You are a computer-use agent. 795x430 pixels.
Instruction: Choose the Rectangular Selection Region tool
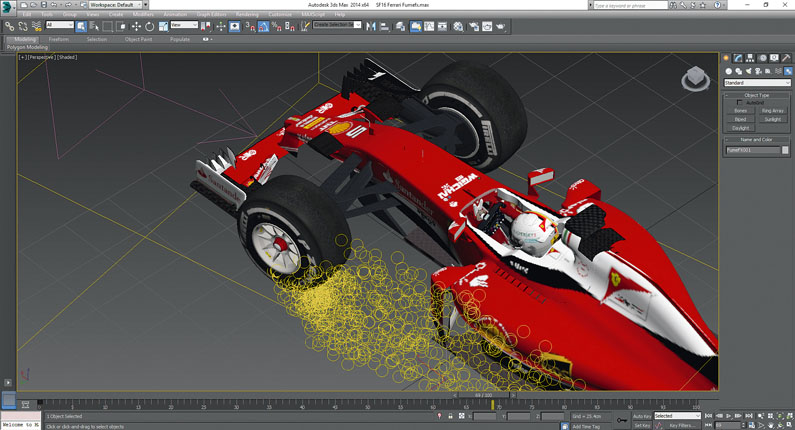pyautogui.click(x=107, y=26)
